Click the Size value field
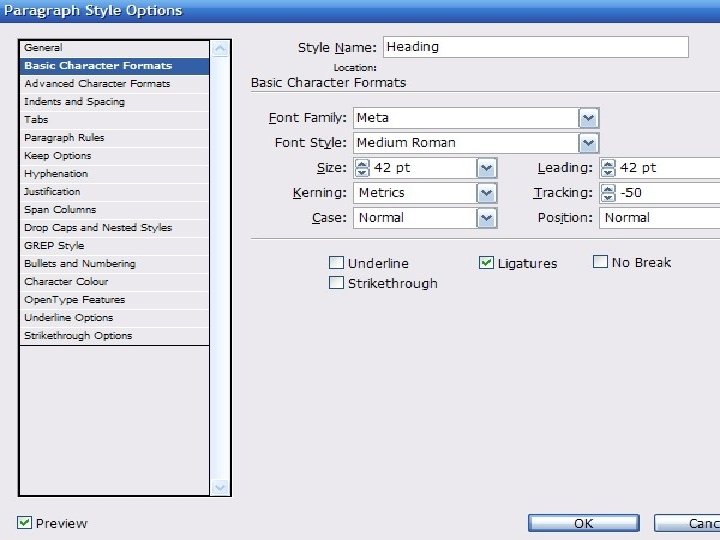The width and height of the screenshot is (720, 540). [x=423, y=168]
